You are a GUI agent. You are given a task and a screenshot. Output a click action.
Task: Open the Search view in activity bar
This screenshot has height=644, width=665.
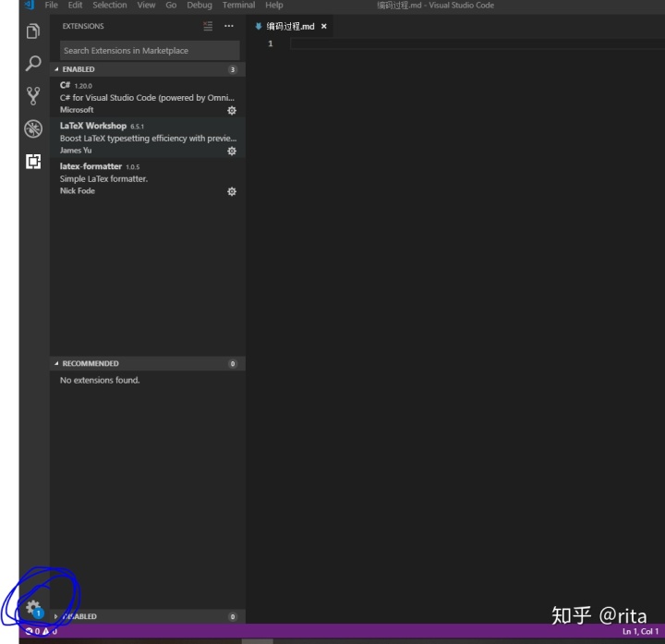coord(33,63)
